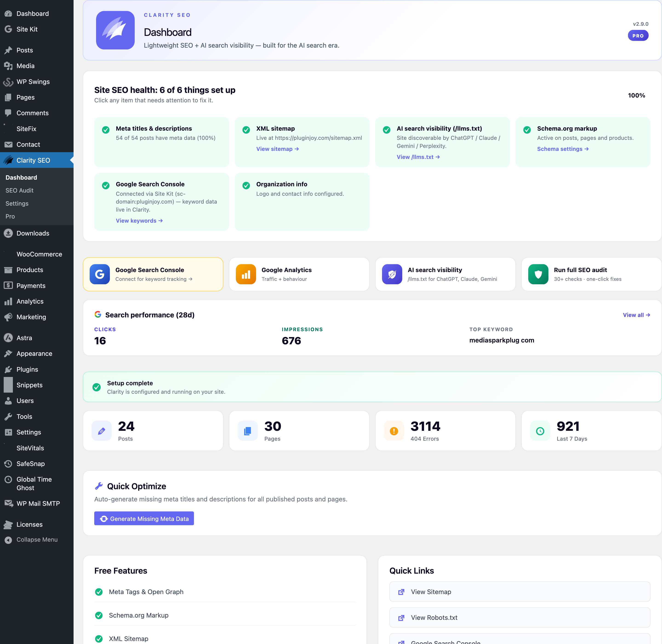This screenshot has width=662, height=644.
Task: Click the Products box icon
Action: tap(9, 270)
